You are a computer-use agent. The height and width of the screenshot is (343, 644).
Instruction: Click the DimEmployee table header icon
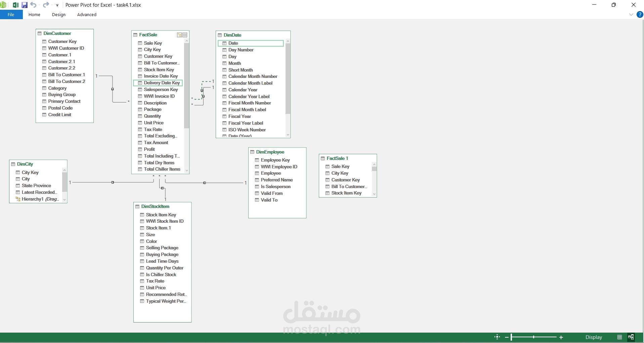click(x=252, y=152)
